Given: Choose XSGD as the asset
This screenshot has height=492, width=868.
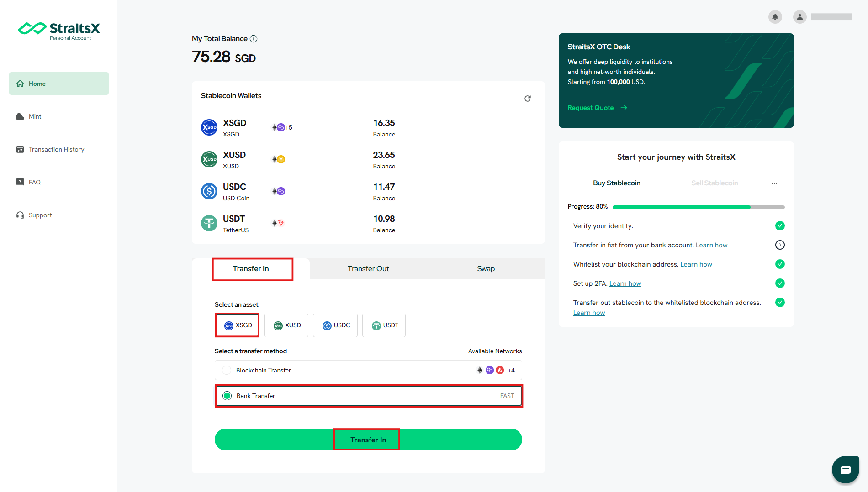Looking at the screenshot, I should tap(237, 325).
